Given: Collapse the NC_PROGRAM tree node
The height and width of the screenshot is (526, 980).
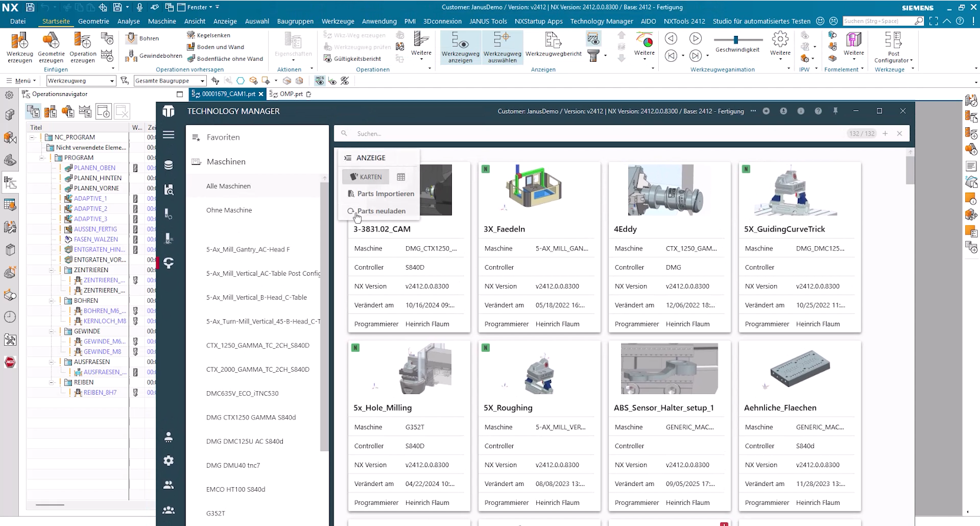Looking at the screenshot, I should 33,137.
